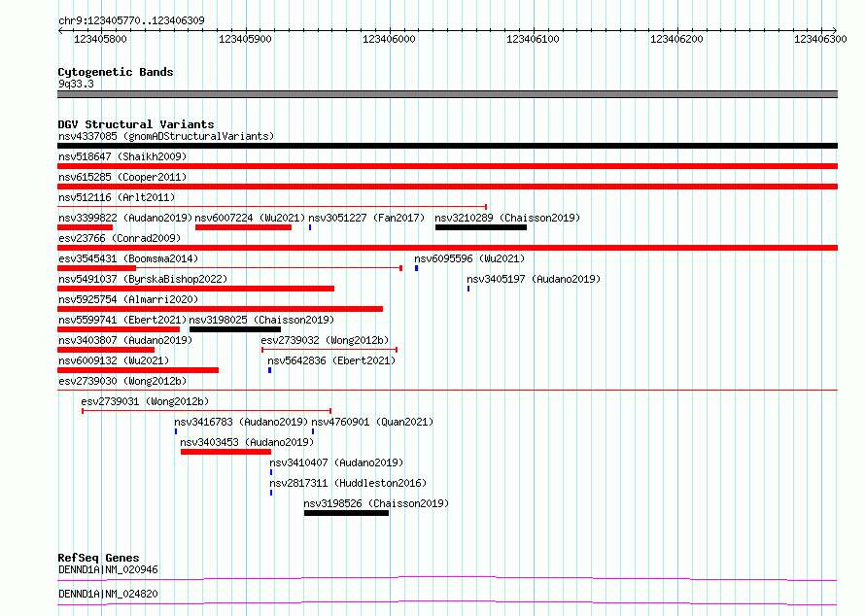Open nsv3410407 (Audano2019) variant
This screenshot has height=616, width=865.
point(336,462)
